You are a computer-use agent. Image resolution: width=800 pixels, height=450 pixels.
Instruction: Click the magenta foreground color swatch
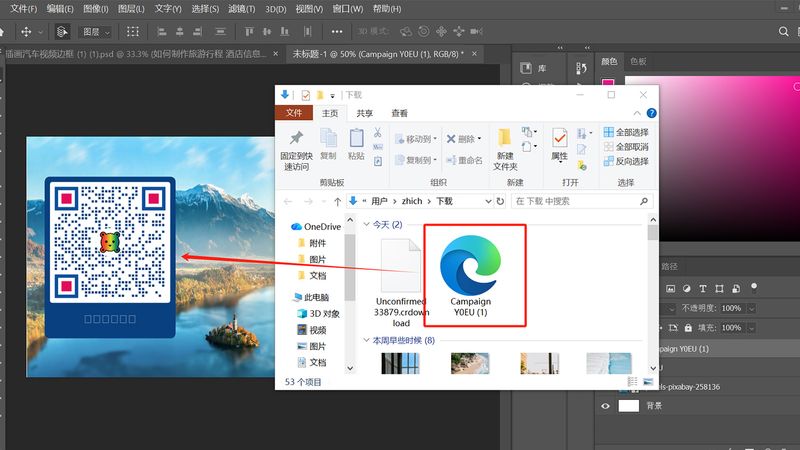pos(607,82)
